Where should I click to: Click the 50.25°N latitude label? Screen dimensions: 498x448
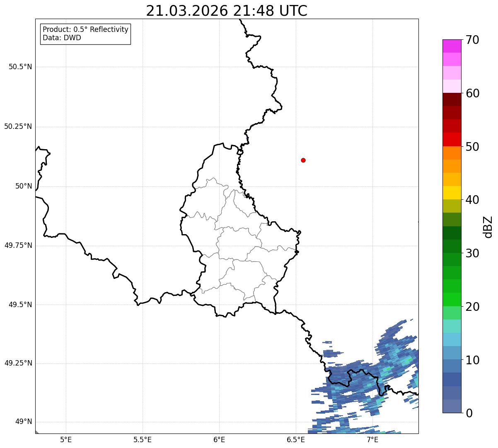pyautogui.click(x=18, y=126)
